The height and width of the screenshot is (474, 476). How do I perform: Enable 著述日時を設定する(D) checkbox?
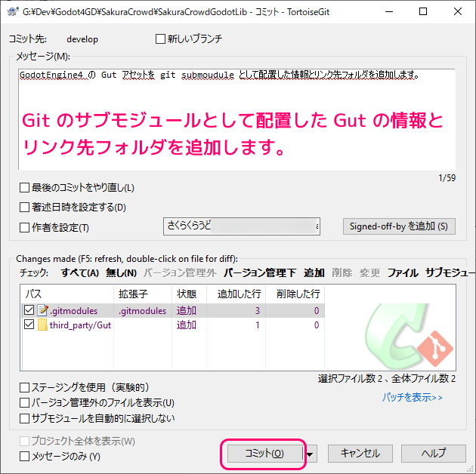(24, 208)
